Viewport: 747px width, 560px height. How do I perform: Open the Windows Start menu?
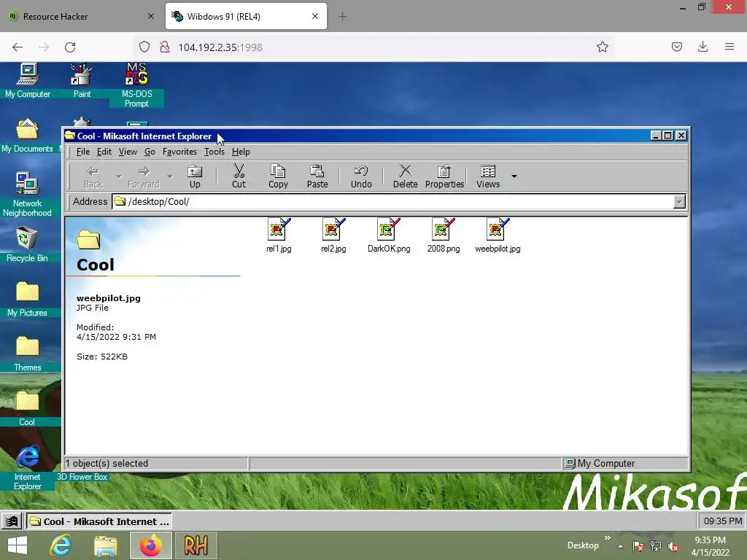(18, 545)
